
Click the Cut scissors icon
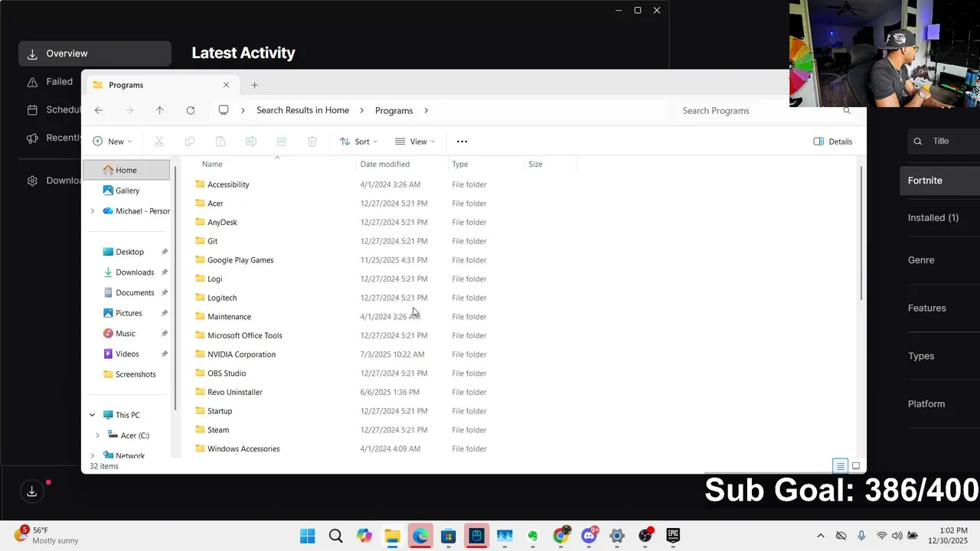[159, 142]
